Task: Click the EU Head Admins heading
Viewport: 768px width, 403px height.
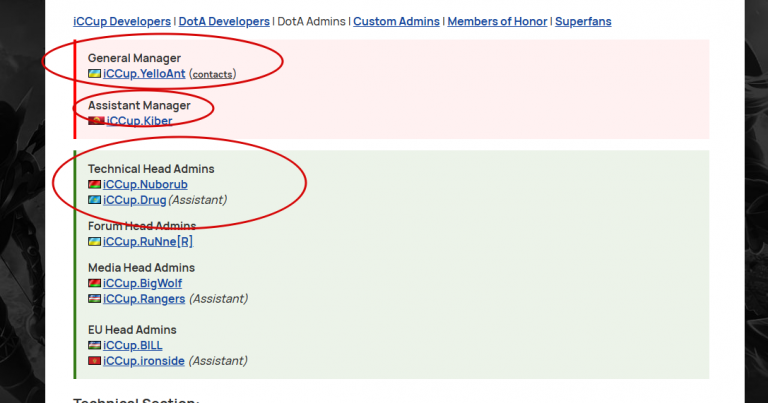Action: 132,330
